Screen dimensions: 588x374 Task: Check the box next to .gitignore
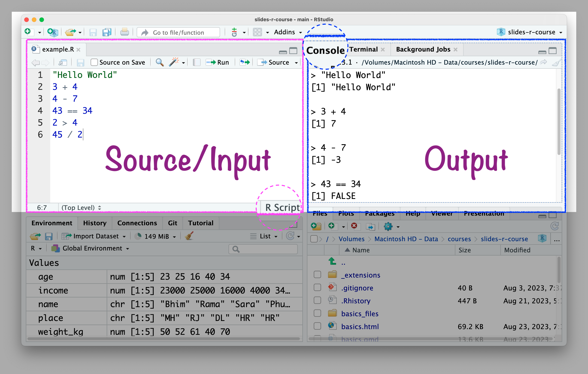click(317, 288)
